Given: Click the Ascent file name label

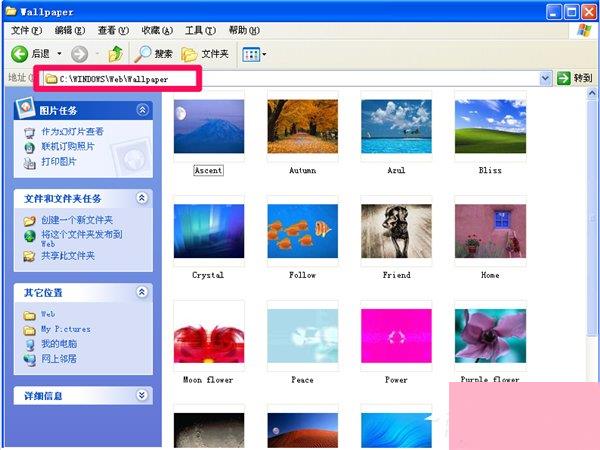Looking at the screenshot, I should coord(208,170).
